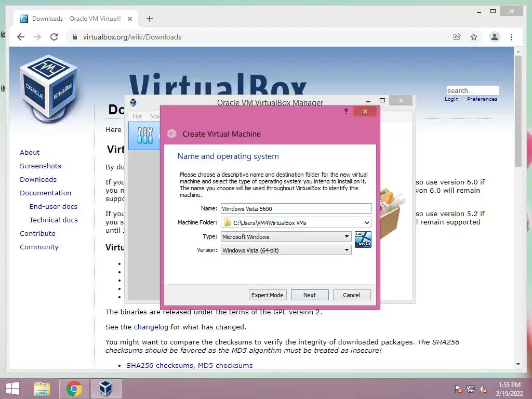532x399 pixels.
Task: Open the Chrome profile icon
Action: click(495, 37)
